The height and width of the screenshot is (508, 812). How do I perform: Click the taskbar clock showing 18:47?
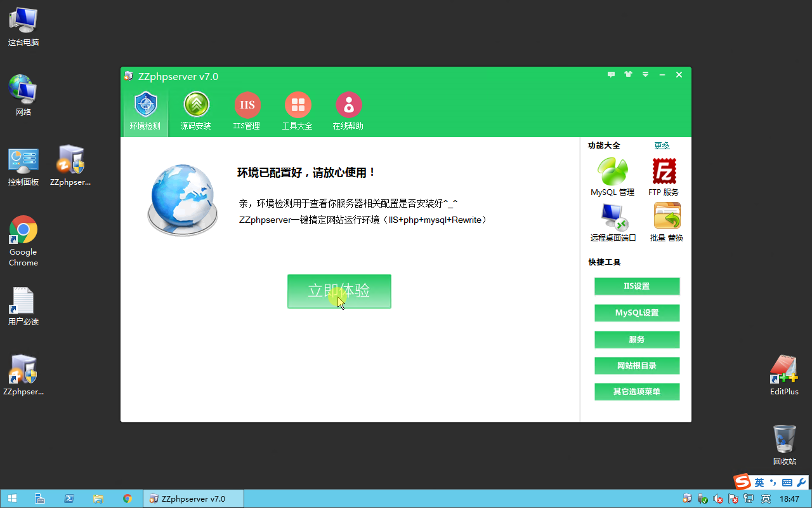tap(789, 499)
